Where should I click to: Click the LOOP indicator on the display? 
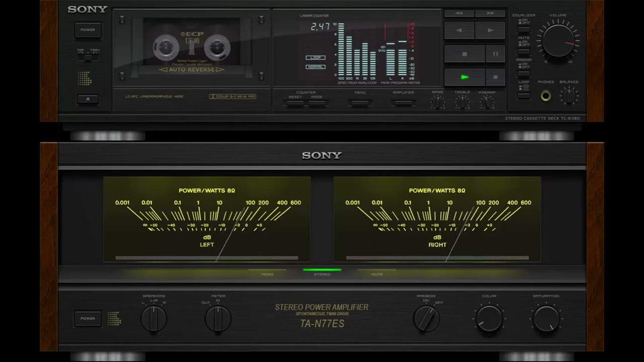pyautogui.click(x=315, y=57)
